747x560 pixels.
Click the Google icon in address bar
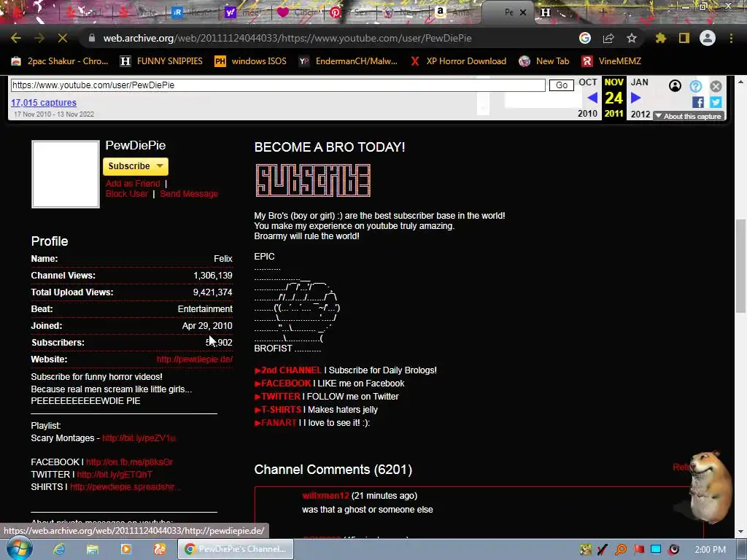[585, 38]
